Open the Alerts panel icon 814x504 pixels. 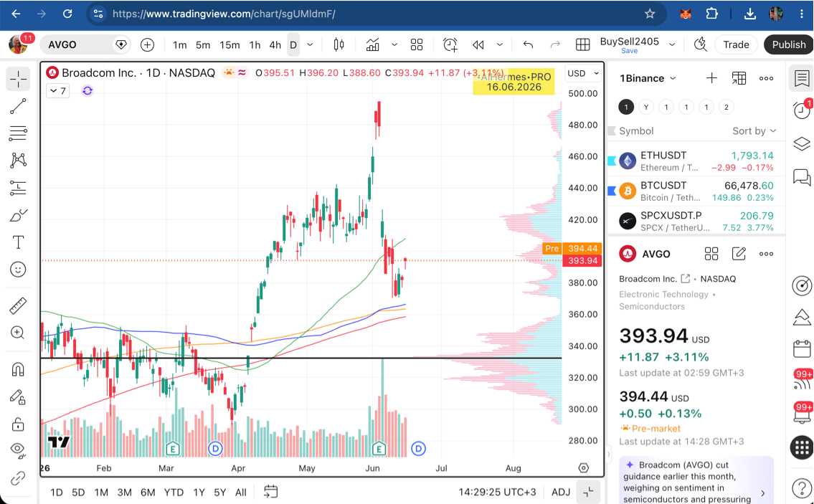point(802,110)
